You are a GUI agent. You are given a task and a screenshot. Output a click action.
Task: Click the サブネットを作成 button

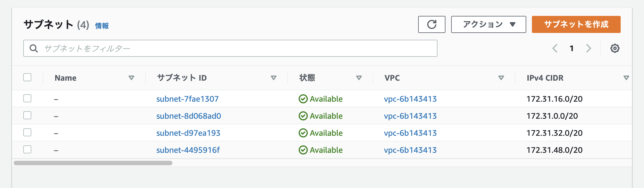click(576, 24)
